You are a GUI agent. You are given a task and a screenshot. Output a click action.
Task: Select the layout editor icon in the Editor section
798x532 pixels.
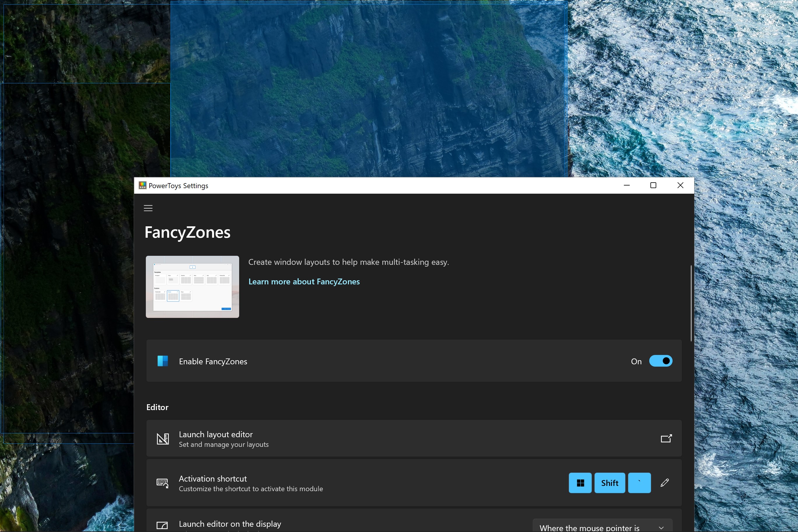click(163, 438)
